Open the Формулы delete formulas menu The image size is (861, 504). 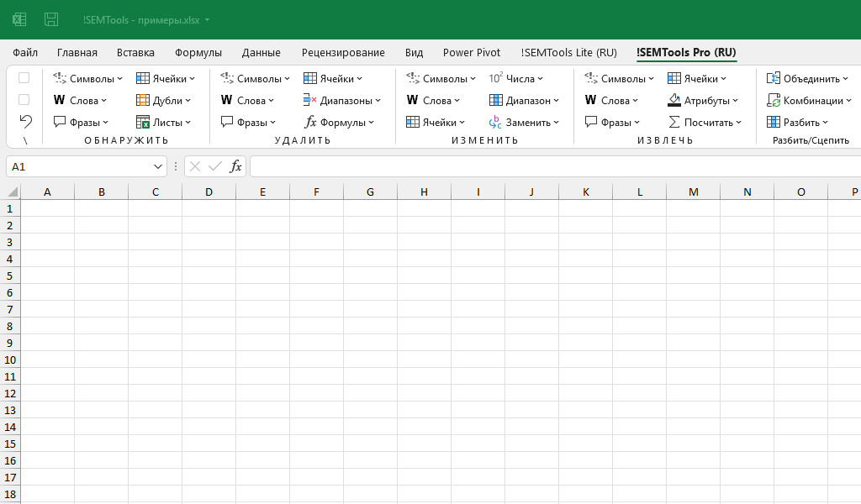(339, 123)
